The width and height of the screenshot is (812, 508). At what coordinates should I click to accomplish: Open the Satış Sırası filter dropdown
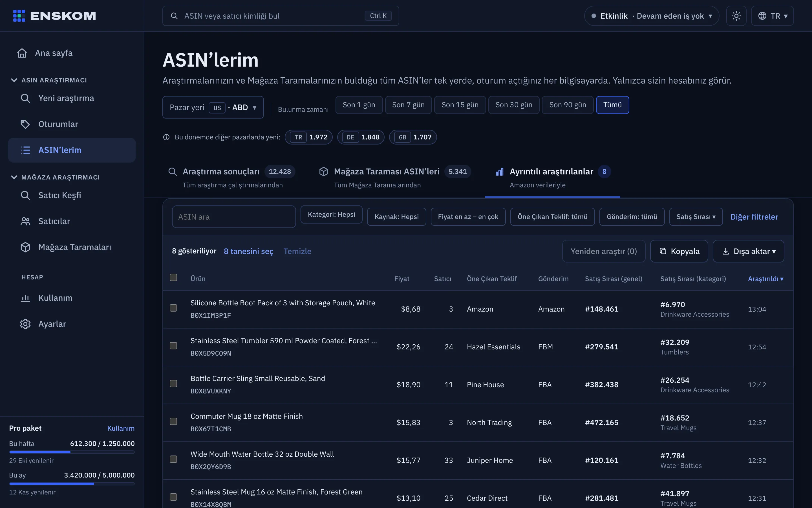pos(696,217)
